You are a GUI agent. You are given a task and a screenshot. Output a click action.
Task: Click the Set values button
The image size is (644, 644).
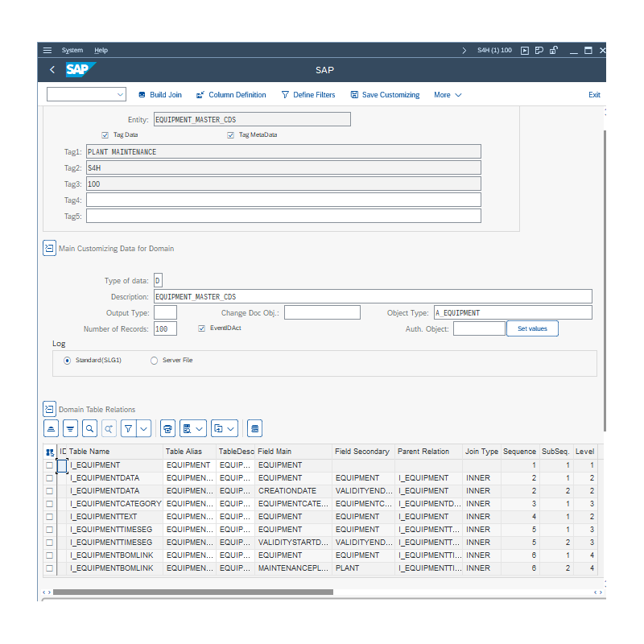(532, 328)
